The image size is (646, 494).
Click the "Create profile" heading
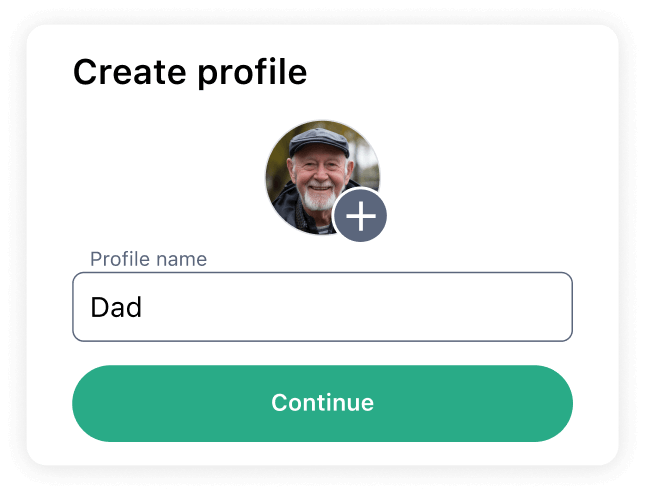click(x=190, y=73)
